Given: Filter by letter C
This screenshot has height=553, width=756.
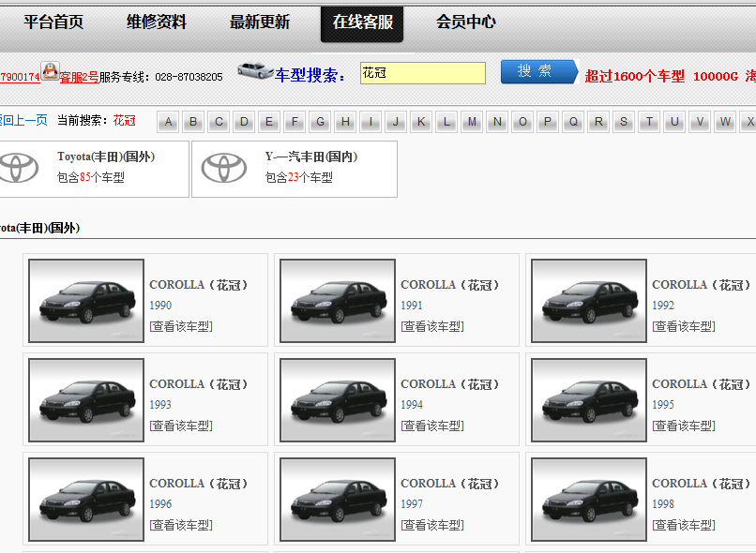Looking at the screenshot, I should pos(219,122).
